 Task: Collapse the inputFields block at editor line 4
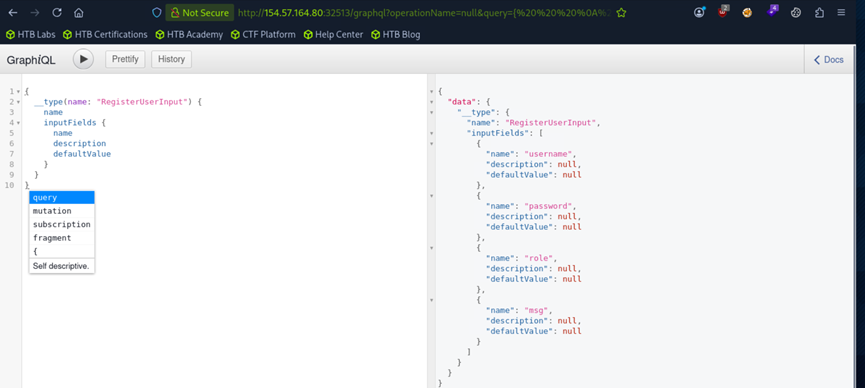point(18,123)
